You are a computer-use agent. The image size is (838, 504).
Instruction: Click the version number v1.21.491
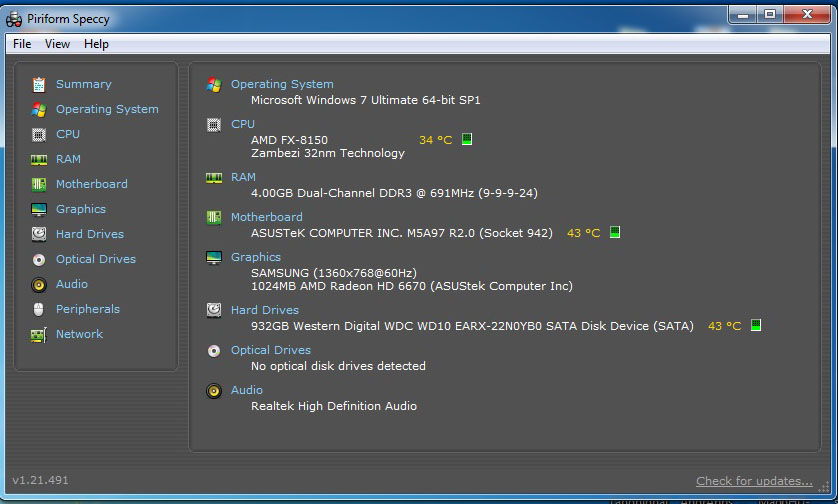click(x=41, y=480)
